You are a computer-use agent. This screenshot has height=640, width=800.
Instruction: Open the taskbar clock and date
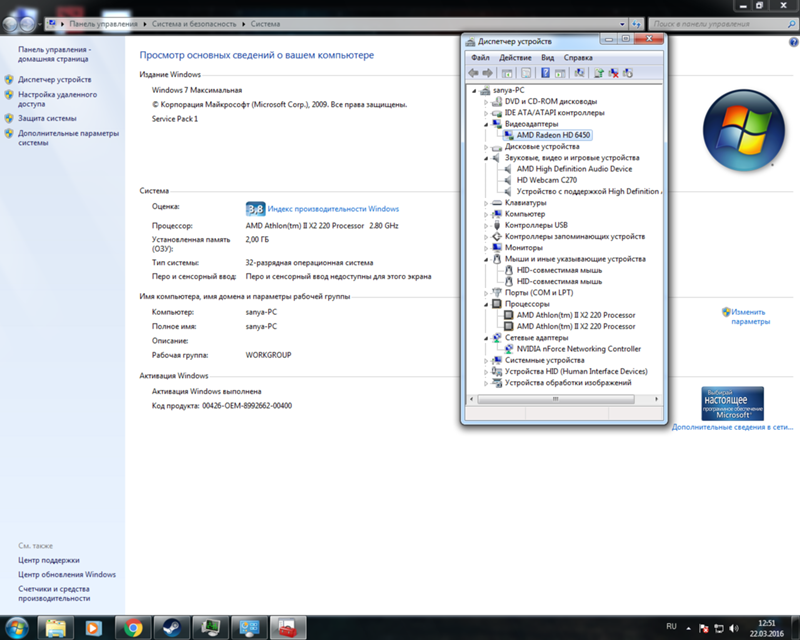click(766, 628)
